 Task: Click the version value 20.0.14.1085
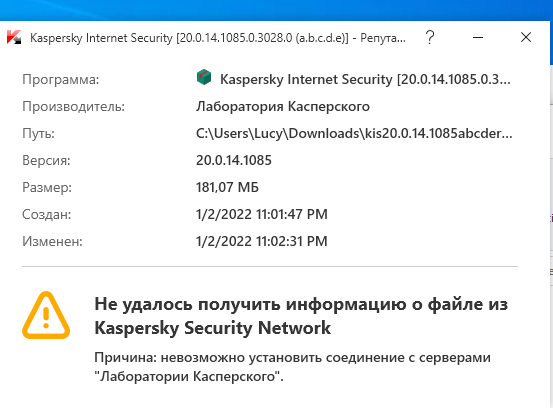tap(234, 160)
